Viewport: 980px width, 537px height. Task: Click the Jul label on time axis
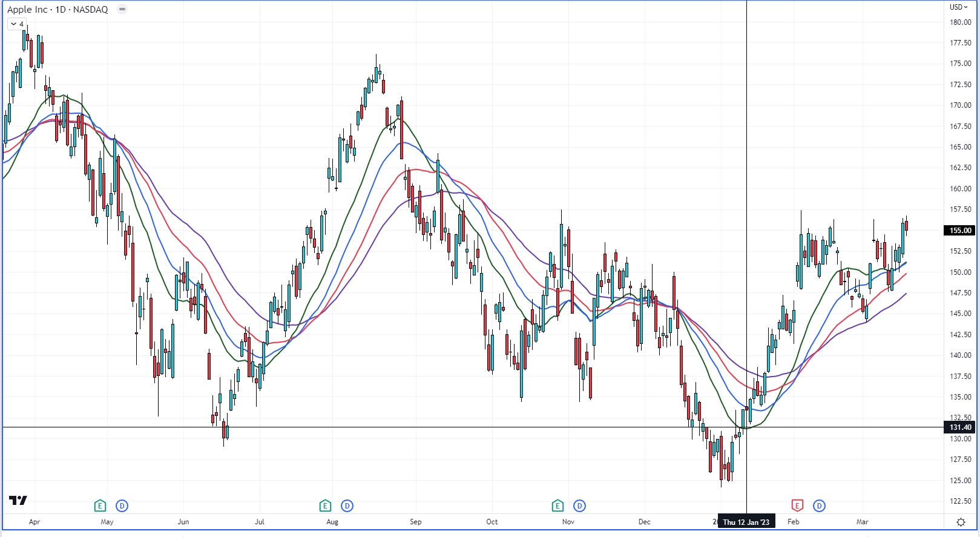point(260,522)
